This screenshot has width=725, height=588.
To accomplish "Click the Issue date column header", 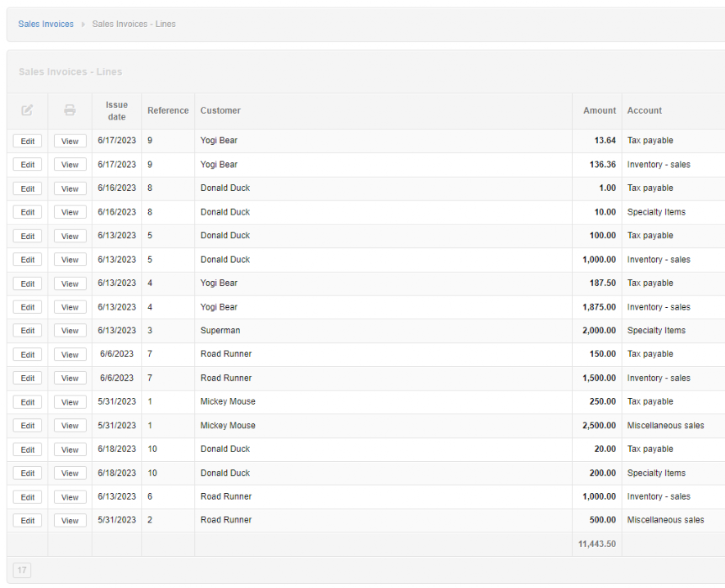I will [116, 111].
